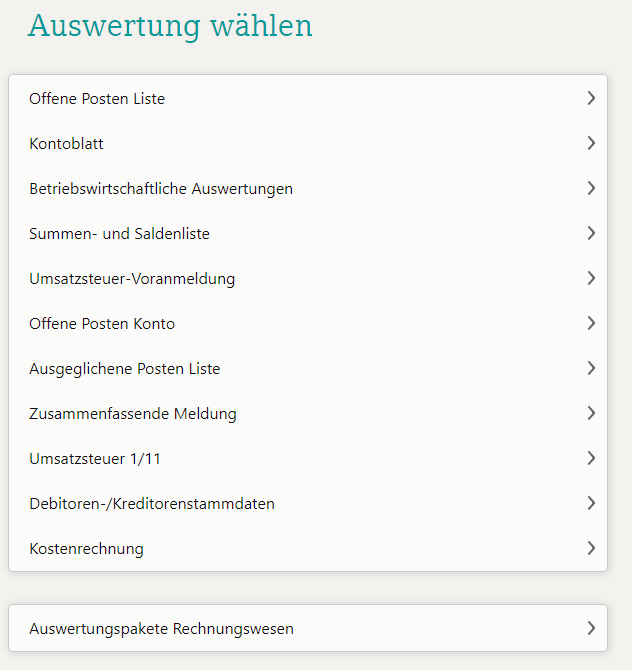
Task: Click the chevron for Summen- und Saldenliste
Action: [x=591, y=233]
